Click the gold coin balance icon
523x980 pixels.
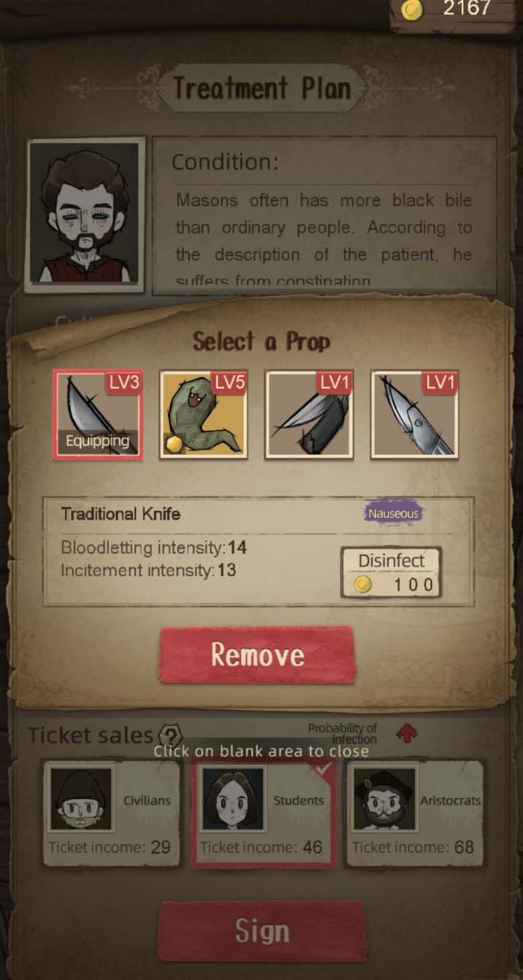point(413,10)
